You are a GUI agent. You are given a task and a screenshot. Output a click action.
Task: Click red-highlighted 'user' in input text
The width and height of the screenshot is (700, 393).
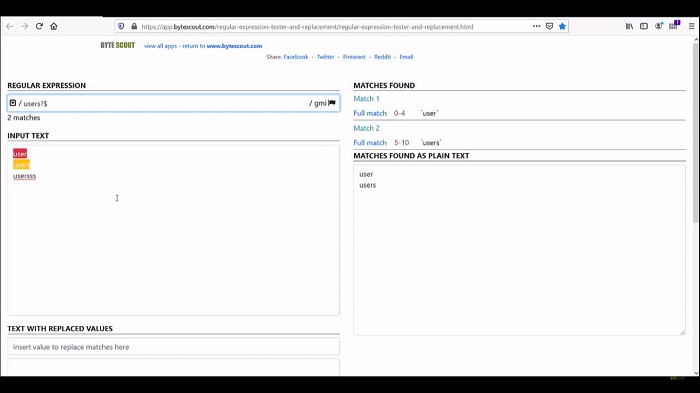[x=20, y=154]
